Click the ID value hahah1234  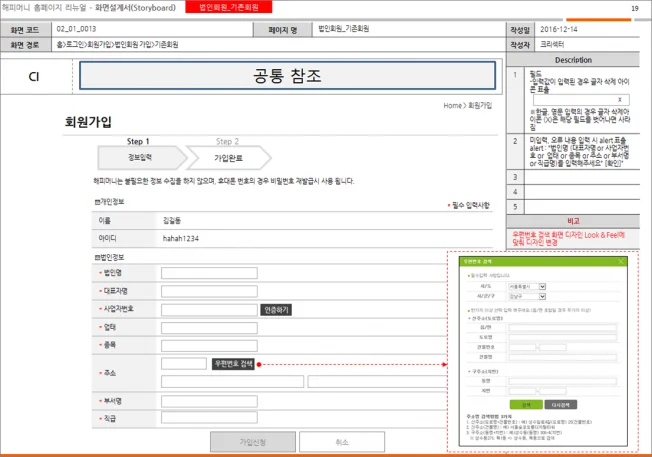181,239
